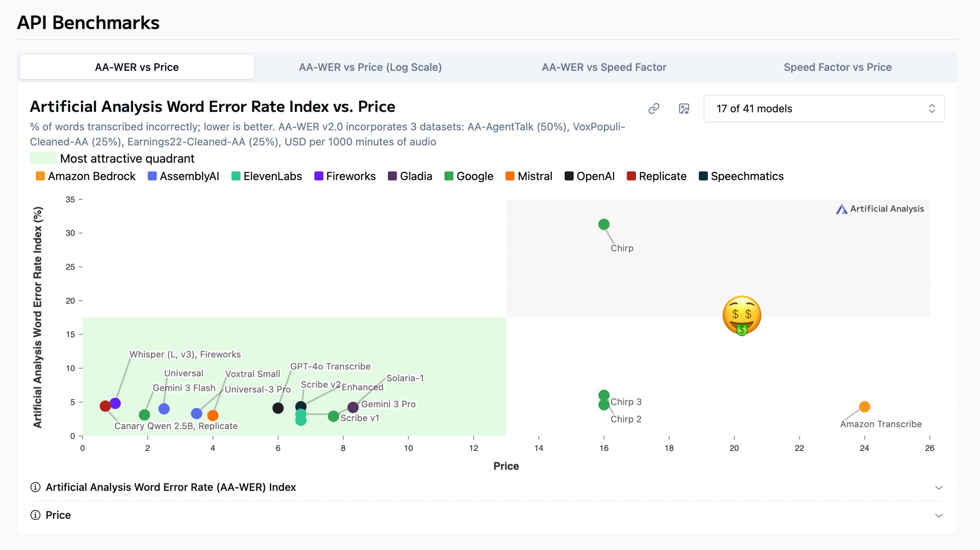The height and width of the screenshot is (550, 980).
Task: Click the money-face emoji on the chart
Action: coord(742,315)
